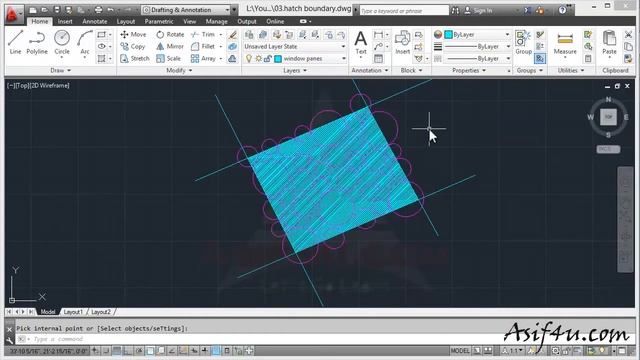The height and width of the screenshot is (360, 640).
Task: Click the search binoculars icon
Action: click(x=455, y=10)
